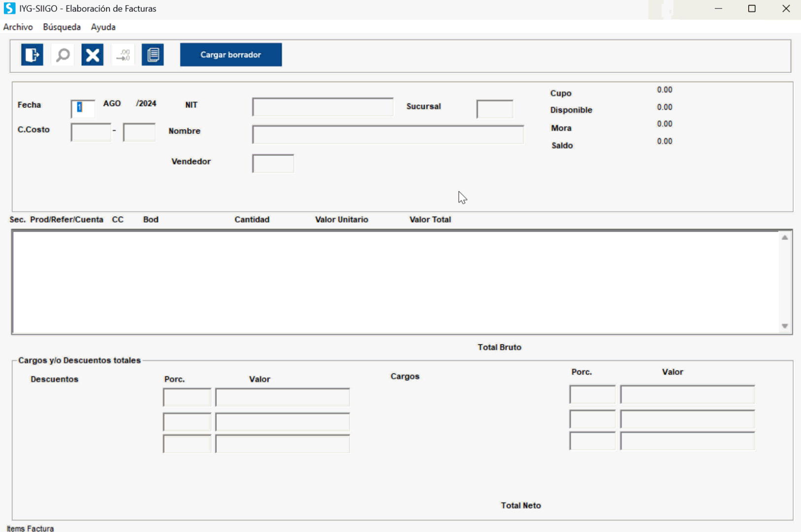Click the Cupo value 0.00

665,90
